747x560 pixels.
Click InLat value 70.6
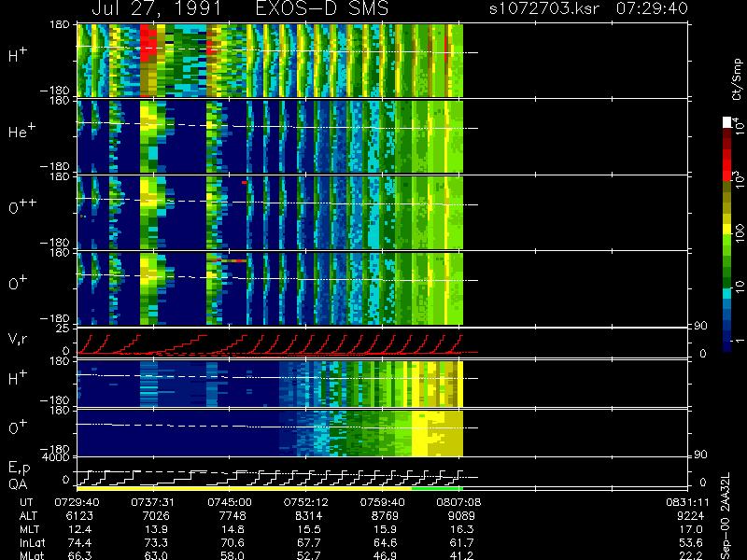[233, 542]
